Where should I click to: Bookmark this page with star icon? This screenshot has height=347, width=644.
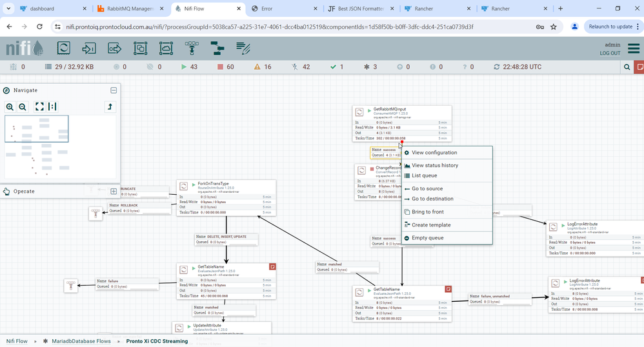pos(554,26)
